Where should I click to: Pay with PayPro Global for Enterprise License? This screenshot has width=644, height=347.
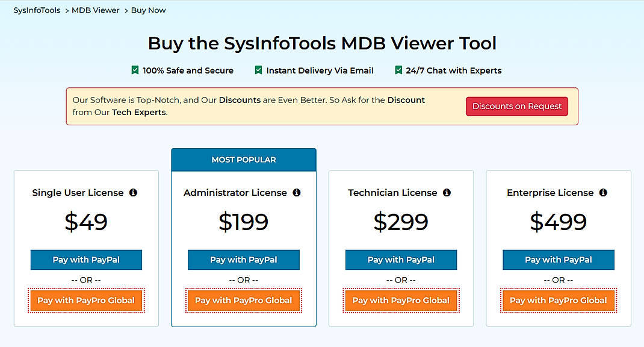coord(559,301)
